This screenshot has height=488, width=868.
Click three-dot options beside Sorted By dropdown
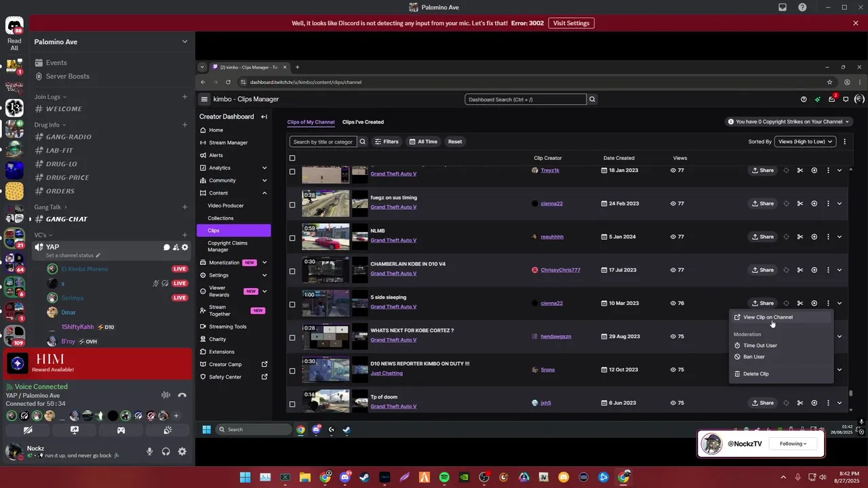pos(844,142)
